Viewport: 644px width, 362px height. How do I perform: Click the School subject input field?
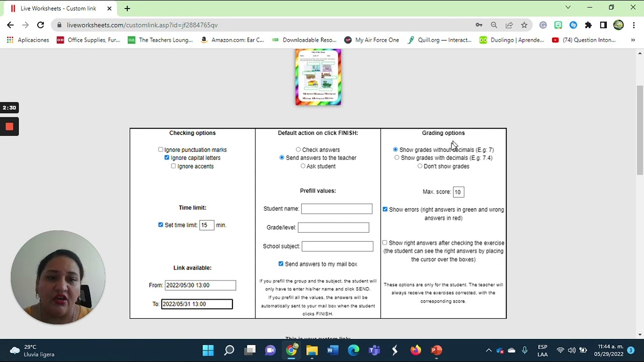338,246
